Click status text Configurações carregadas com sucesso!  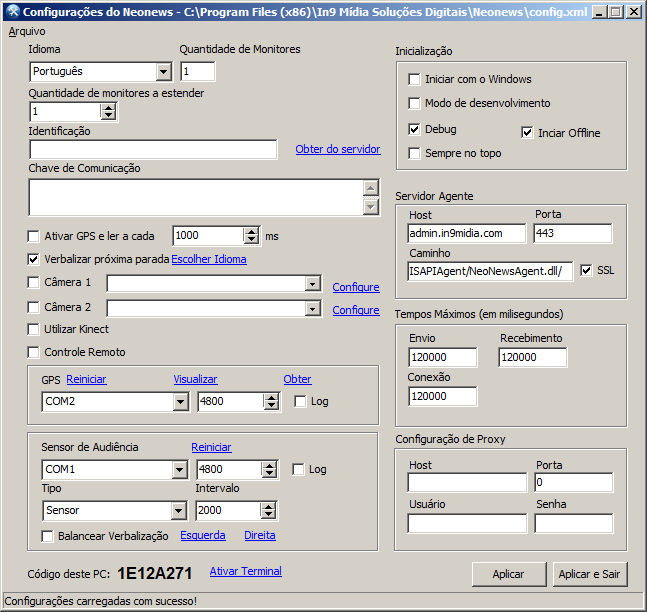(x=101, y=601)
